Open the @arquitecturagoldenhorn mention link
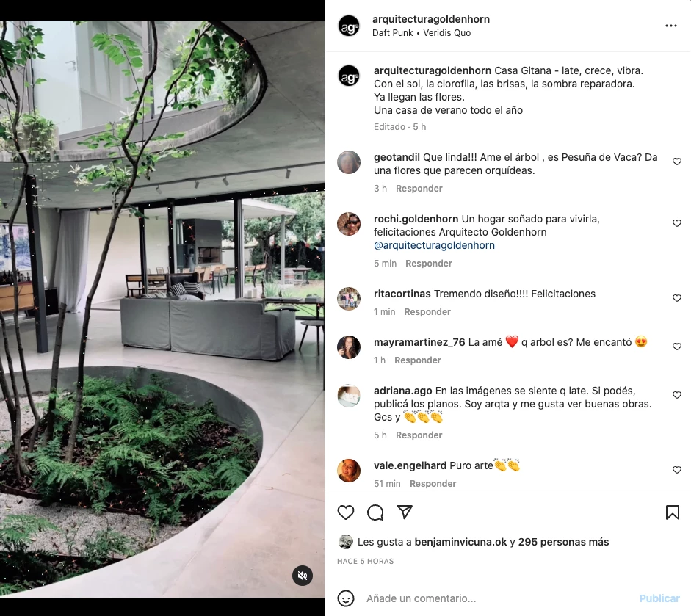Image resolution: width=691 pixels, height=616 pixels. [x=434, y=245]
